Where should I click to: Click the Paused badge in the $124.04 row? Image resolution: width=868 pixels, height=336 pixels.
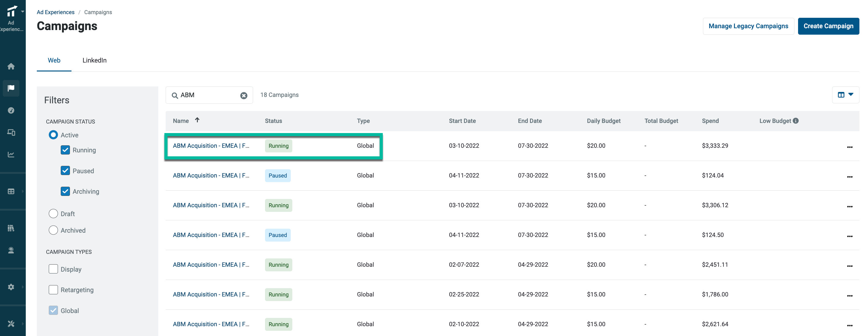click(278, 175)
